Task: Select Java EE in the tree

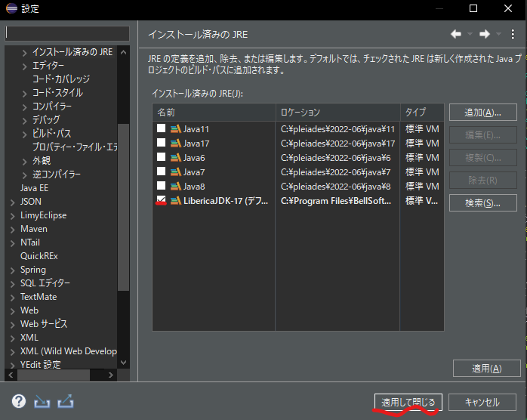Action: (x=34, y=188)
